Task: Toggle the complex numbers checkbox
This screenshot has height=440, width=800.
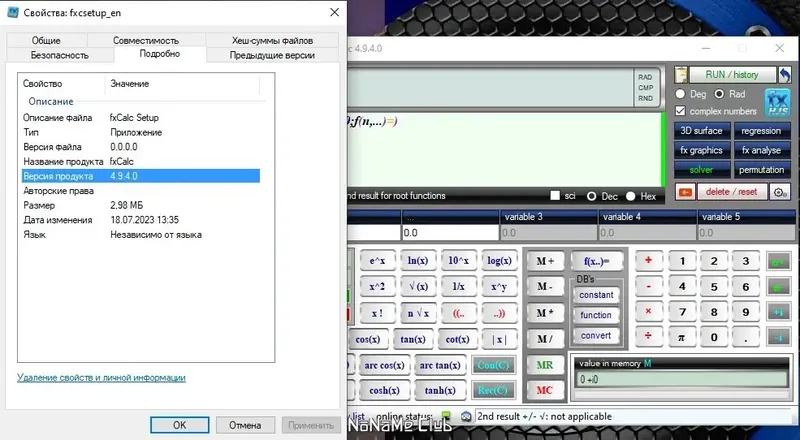Action: (680, 111)
